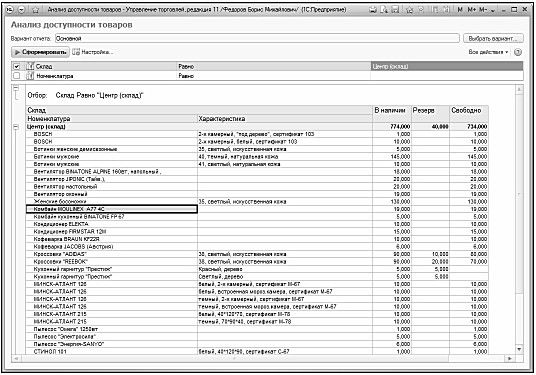Screen dimensions: 536x375
Task: Click the Выбрать вариант... button
Action: (x=493, y=38)
